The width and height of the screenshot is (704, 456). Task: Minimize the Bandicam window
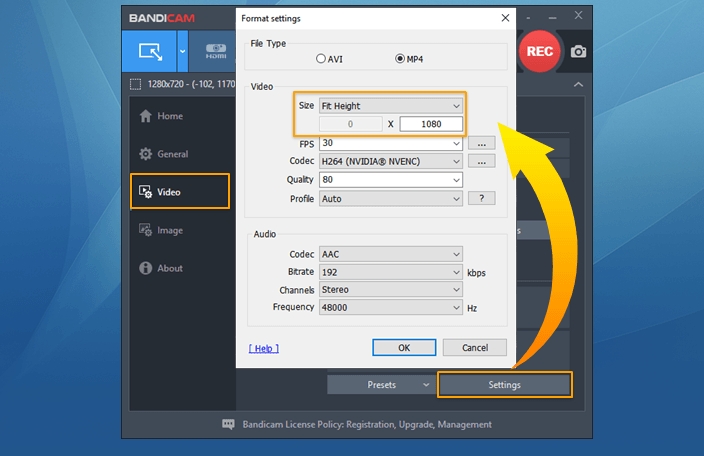coord(552,18)
